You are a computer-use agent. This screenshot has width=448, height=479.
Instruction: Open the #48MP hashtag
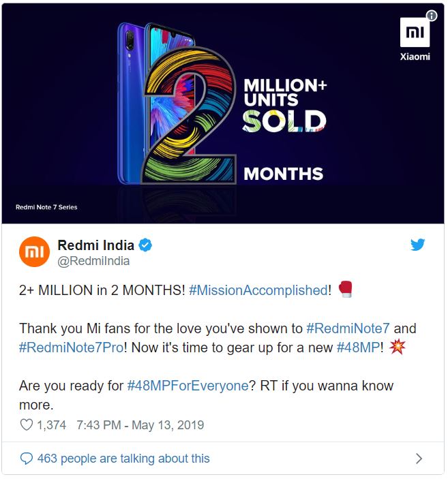click(358, 347)
